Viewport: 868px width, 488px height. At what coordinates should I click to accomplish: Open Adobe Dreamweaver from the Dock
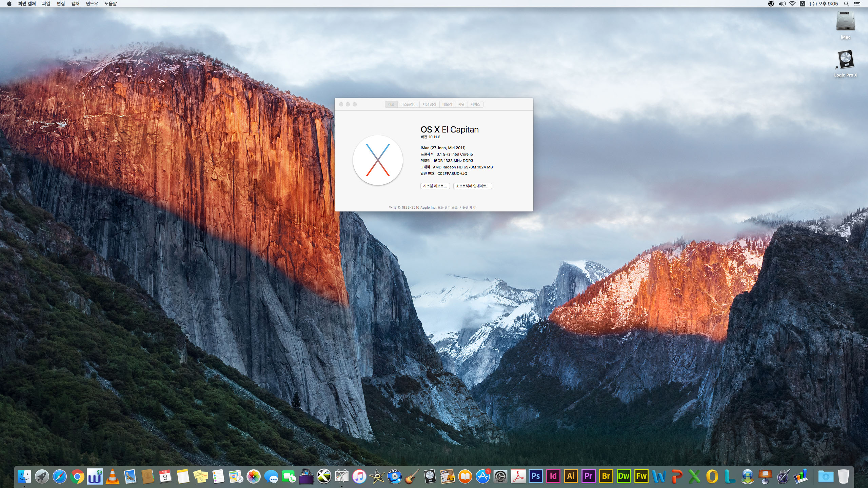[x=624, y=476]
